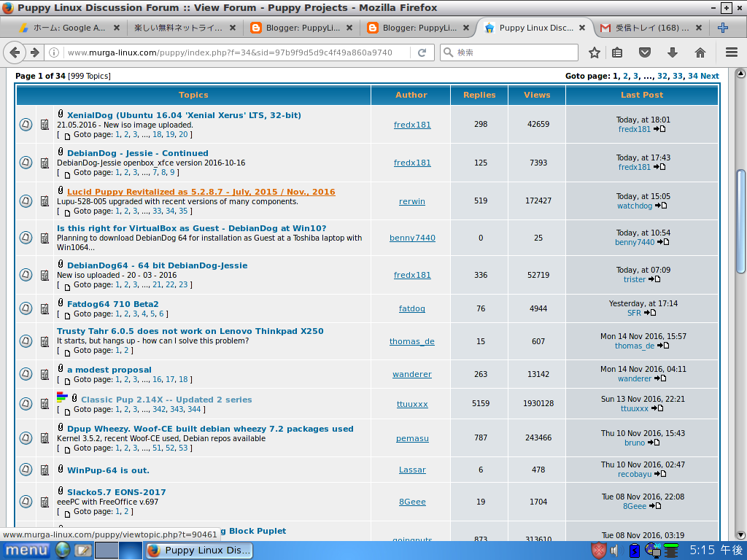Select the Puppy Linux Dis... taskbar window
This screenshot has width=747, height=560.
[199, 551]
